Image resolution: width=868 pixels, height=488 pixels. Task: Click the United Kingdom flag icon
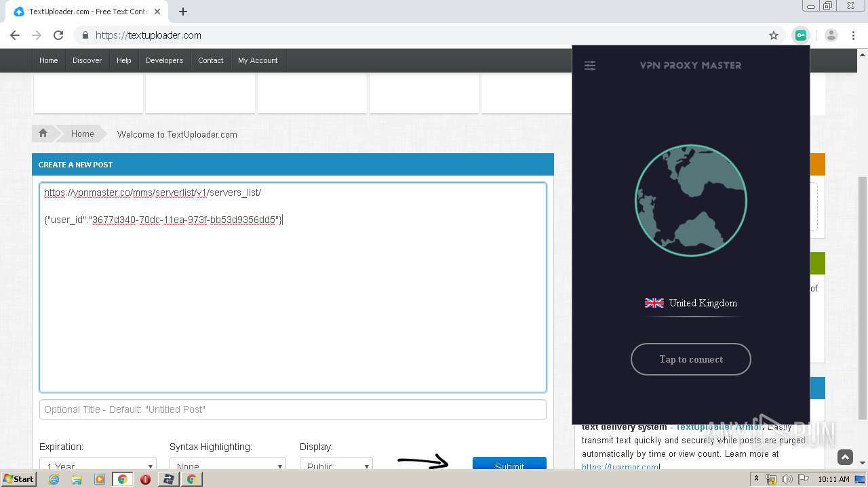click(x=654, y=303)
